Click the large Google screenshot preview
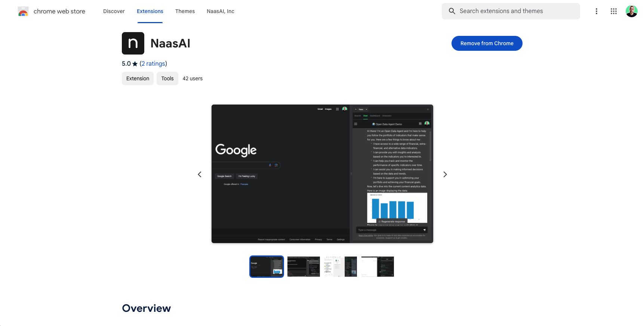 [322, 174]
